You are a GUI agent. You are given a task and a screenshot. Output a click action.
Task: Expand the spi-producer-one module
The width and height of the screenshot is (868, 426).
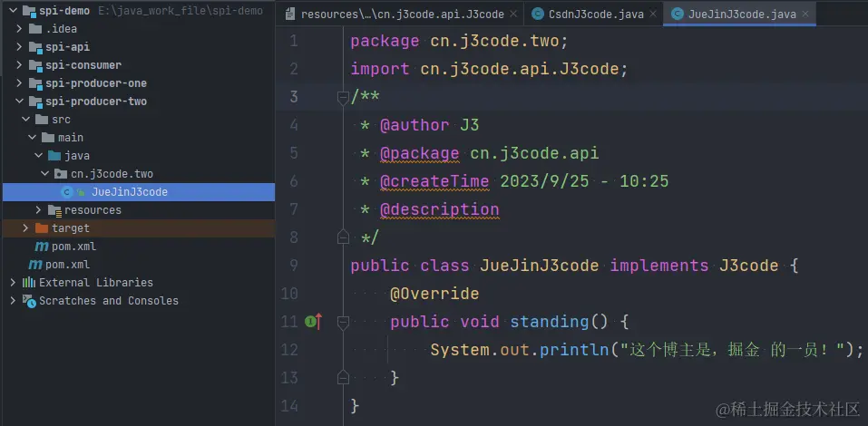[19, 83]
